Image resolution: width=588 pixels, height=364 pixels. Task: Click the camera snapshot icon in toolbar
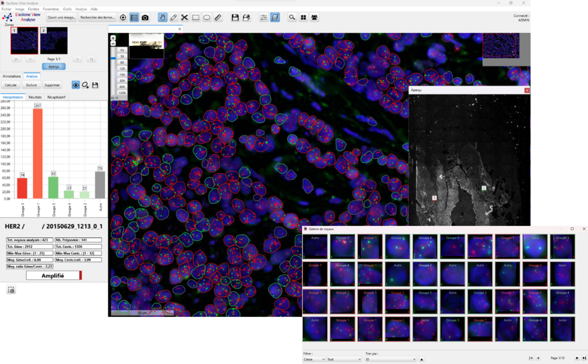(145, 18)
